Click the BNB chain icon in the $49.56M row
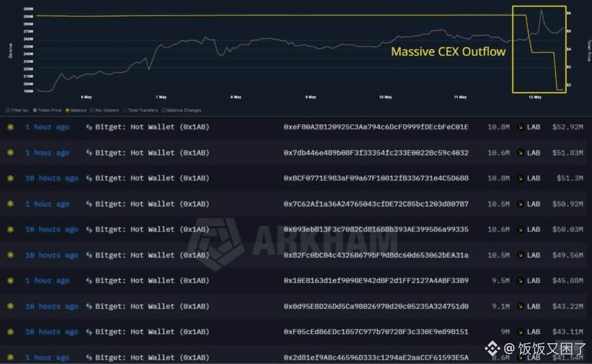 (10, 255)
